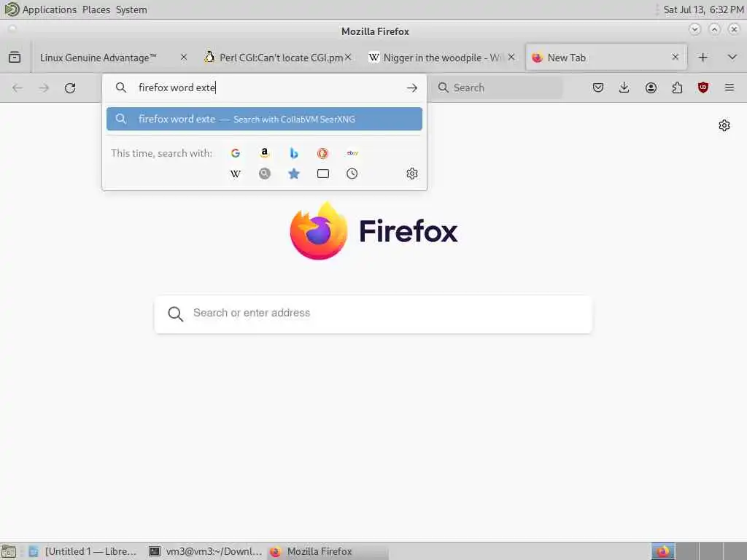Open a new tab with plus button
The image size is (747, 560).
point(703,58)
